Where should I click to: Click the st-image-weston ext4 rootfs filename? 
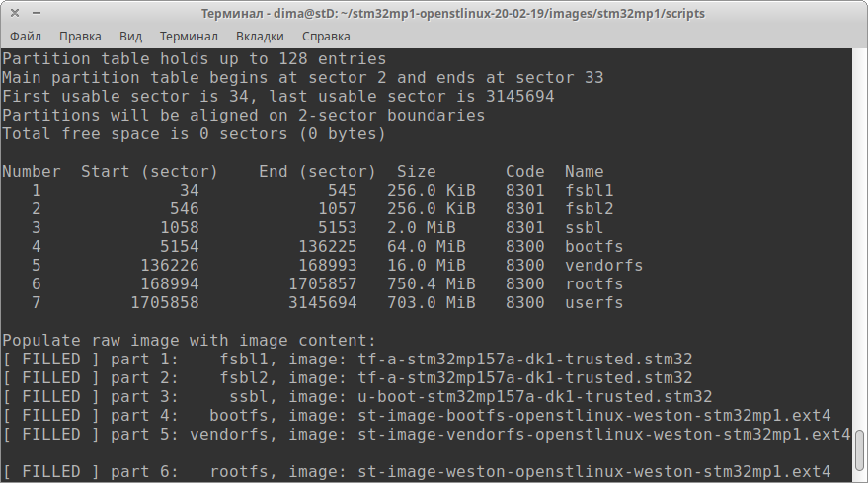coord(594,472)
